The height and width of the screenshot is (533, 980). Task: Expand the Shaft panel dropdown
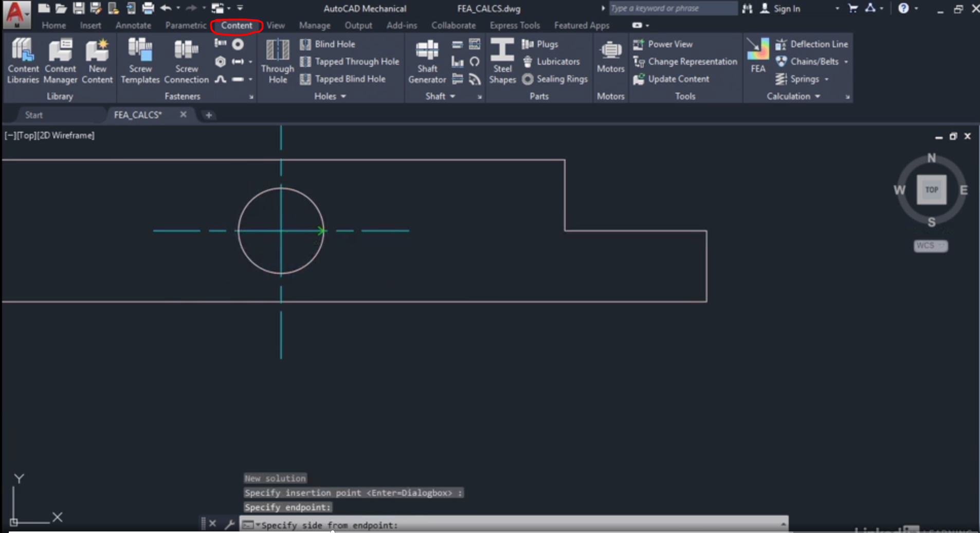(452, 96)
